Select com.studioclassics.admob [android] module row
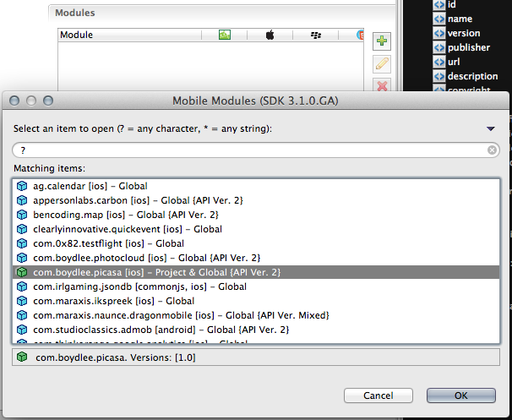Screen dimensions: 512x420 point(256,330)
